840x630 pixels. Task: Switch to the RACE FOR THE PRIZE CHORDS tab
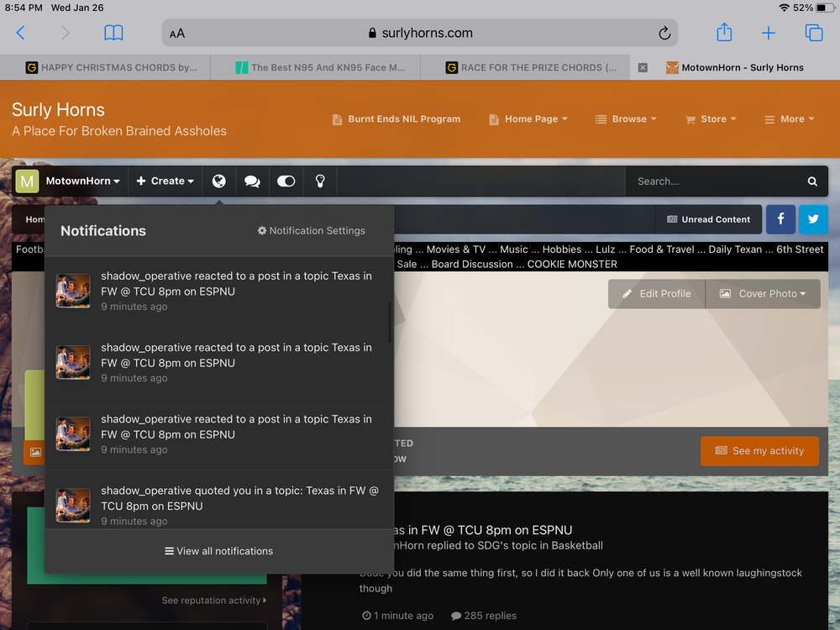point(525,67)
